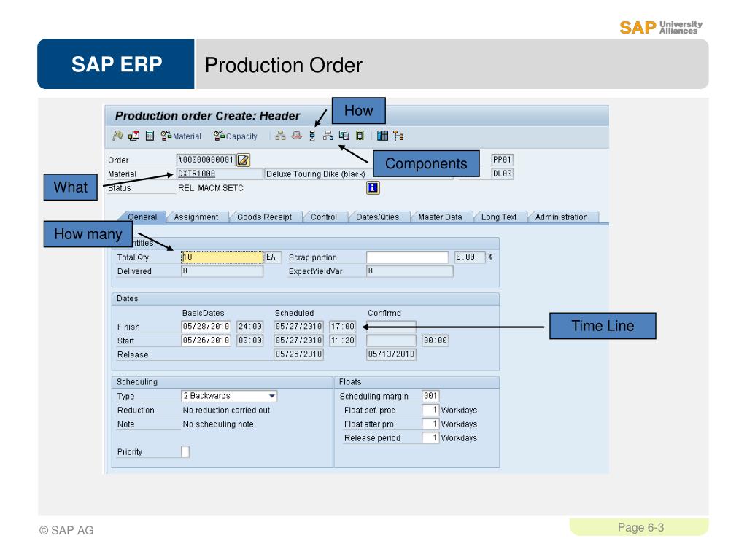Click the long text edit icon beside Order
Screen dimensions: 747x560
244,160
